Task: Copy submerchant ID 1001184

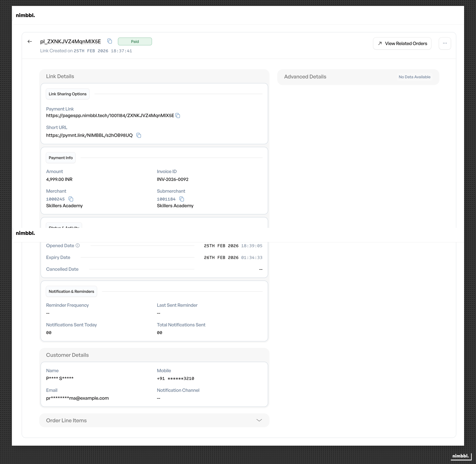Action: click(x=182, y=199)
